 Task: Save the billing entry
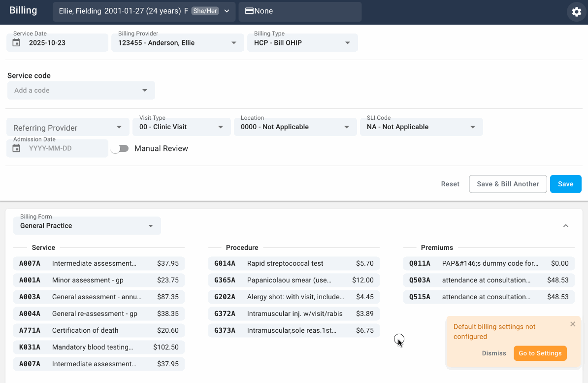point(565,184)
